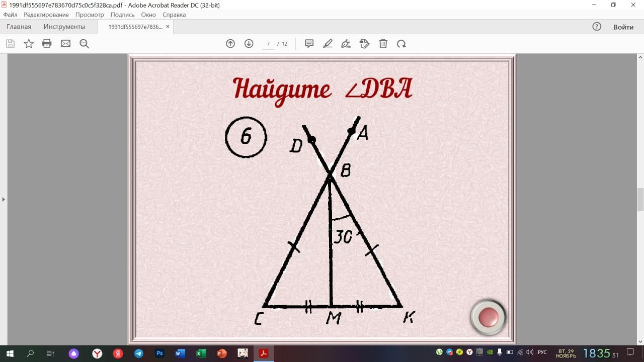This screenshot has height=362, width=644.
Task: Add a sticky note comment
Action: click(309, 44)
